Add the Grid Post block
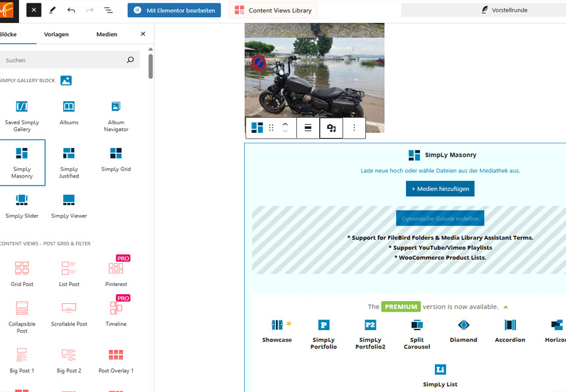Image resolution: width=566 pixels, height=392 pixels. (x=22, y=274)
